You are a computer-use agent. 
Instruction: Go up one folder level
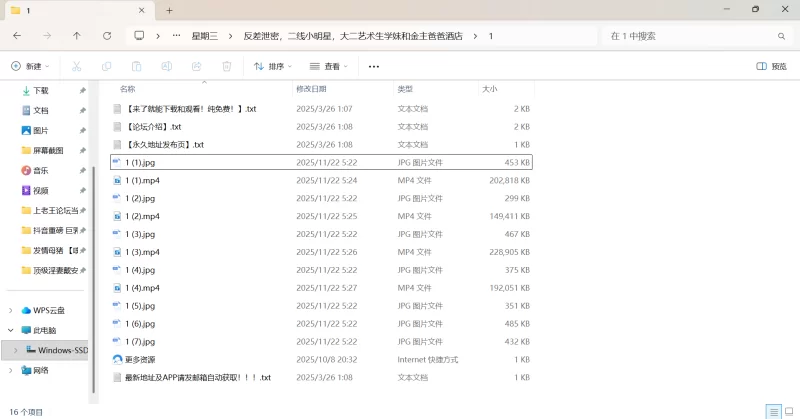77,36
